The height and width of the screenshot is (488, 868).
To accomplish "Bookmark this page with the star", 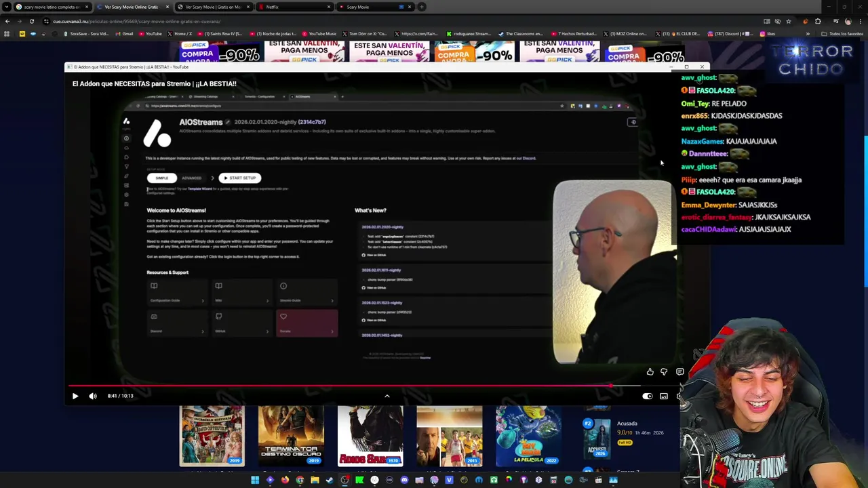I will pyautogui.click(x=788, y=21).
